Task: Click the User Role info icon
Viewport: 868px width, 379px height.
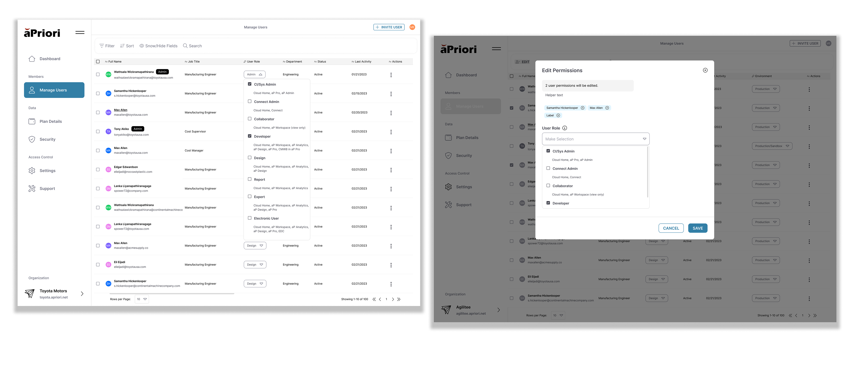Action: pos(565,128)
